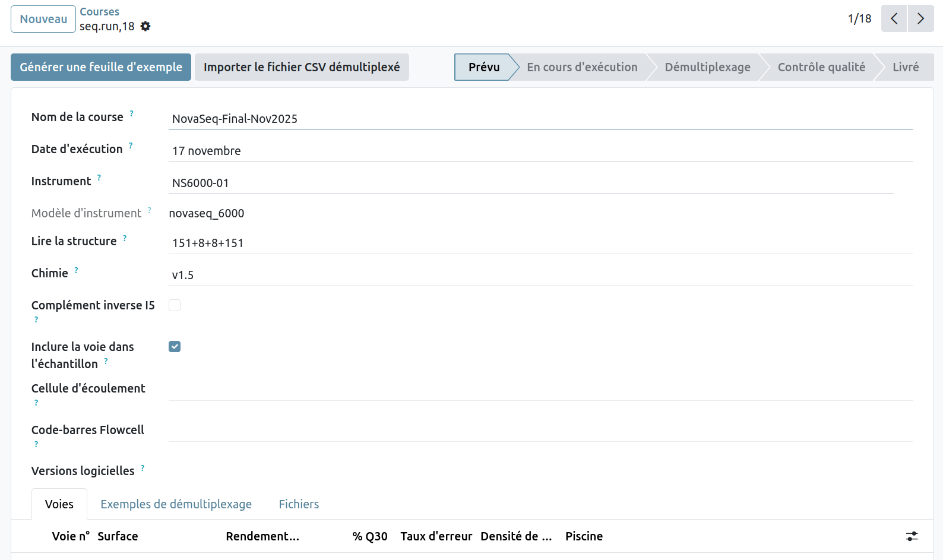Image resolution: width=943 pixels, height=560 pixels.
Task: Open the Date d'exécution date picker
Action: [x=540, y=151]
